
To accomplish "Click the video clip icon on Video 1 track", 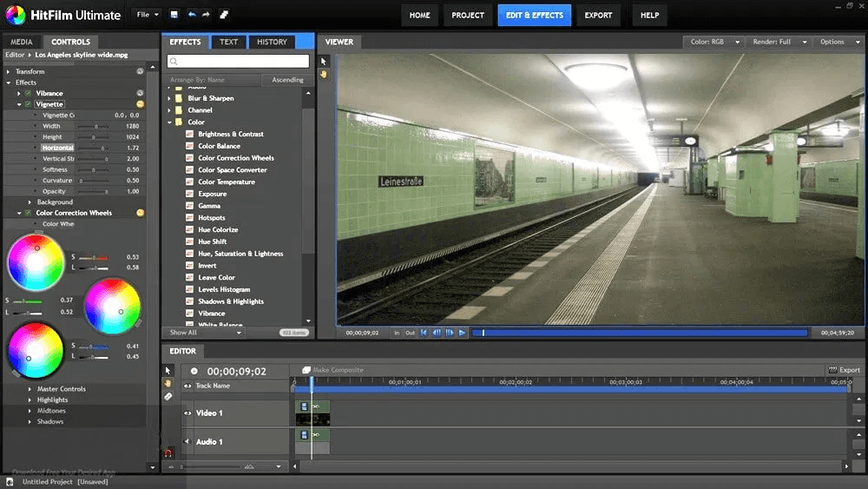I will pyautogui.click(x=304, y=406).
